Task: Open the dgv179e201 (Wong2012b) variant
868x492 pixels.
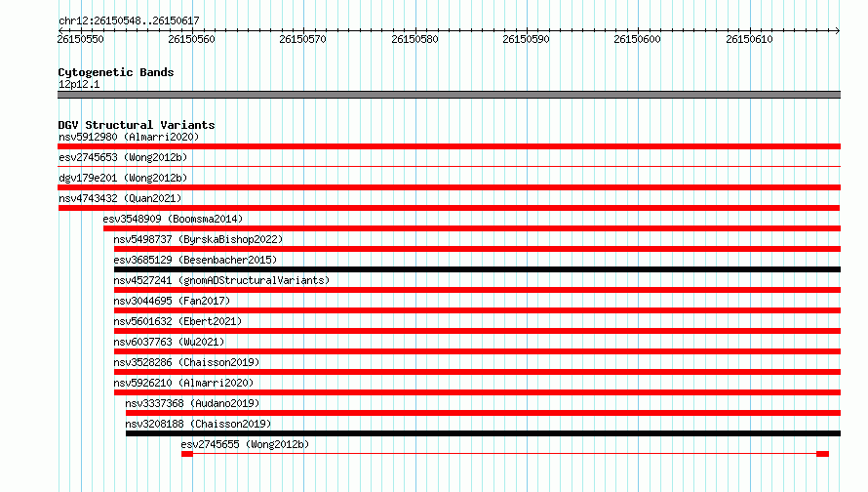Action: [123, 178]
